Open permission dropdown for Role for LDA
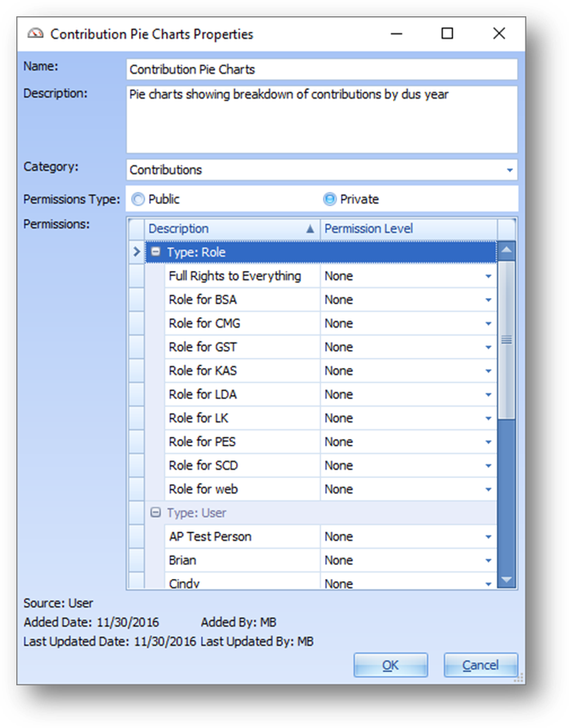Screen dimensions: 569x728 pos(488,394)
